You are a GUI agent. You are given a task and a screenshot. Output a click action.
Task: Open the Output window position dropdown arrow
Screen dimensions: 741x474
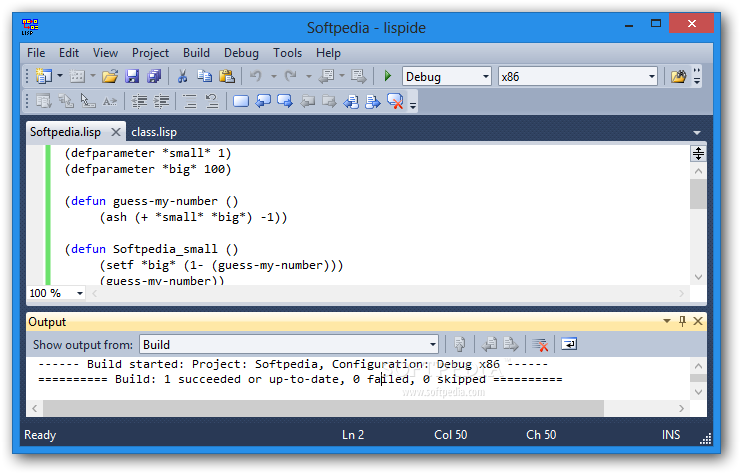coord(667,321)
